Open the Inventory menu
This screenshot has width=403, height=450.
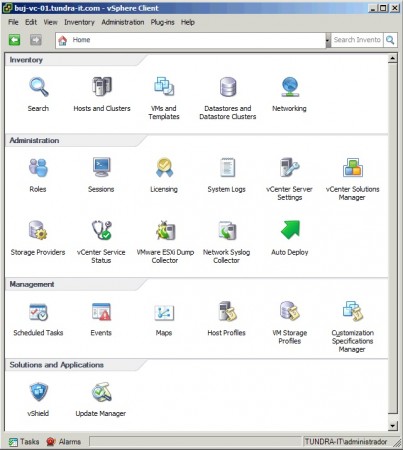pos(79,22)
